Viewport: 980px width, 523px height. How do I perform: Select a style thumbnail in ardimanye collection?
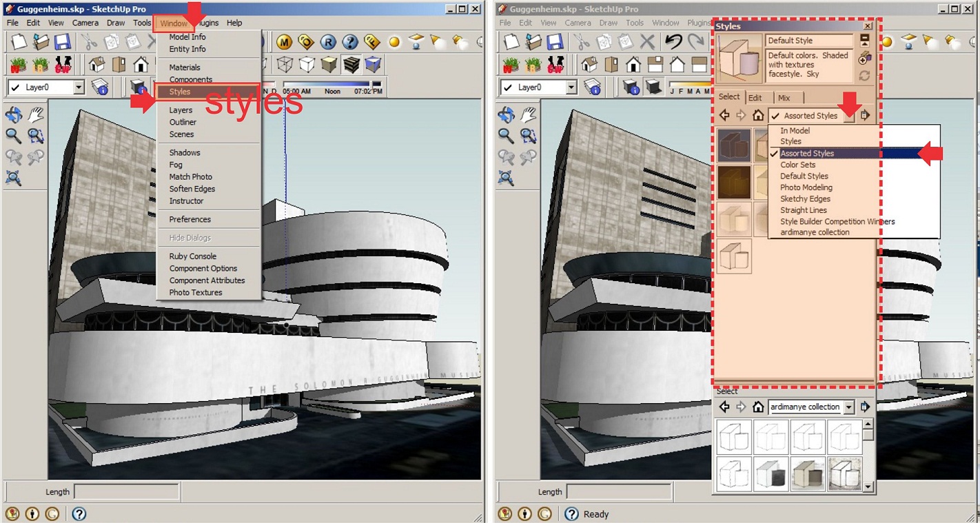[x=734, y=436]
